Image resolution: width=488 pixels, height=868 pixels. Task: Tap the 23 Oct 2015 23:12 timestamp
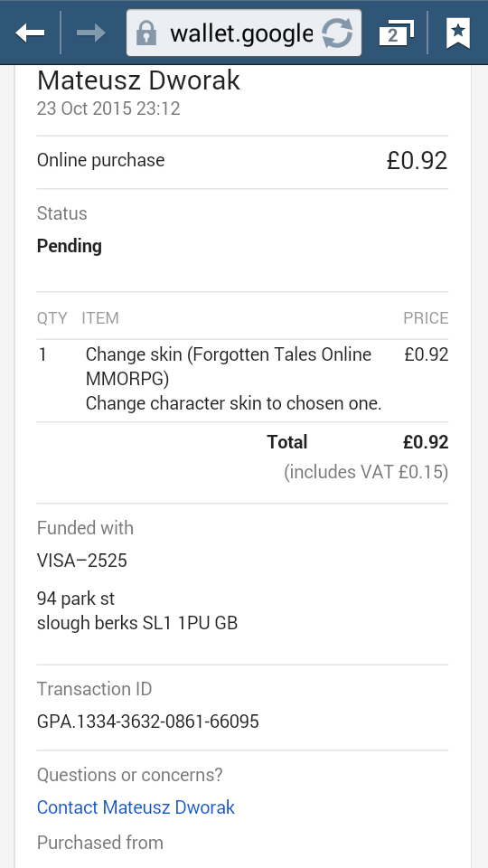pos(108,108)
